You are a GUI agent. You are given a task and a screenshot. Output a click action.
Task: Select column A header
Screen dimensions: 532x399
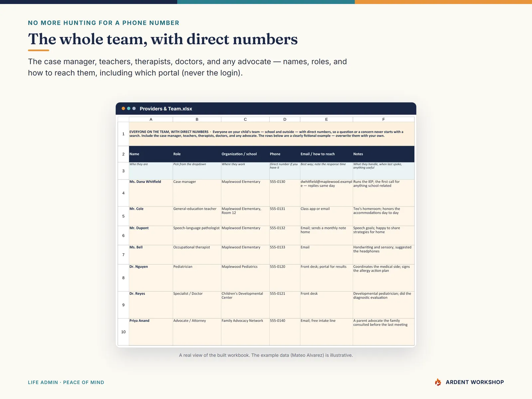(x=151, y=119)
